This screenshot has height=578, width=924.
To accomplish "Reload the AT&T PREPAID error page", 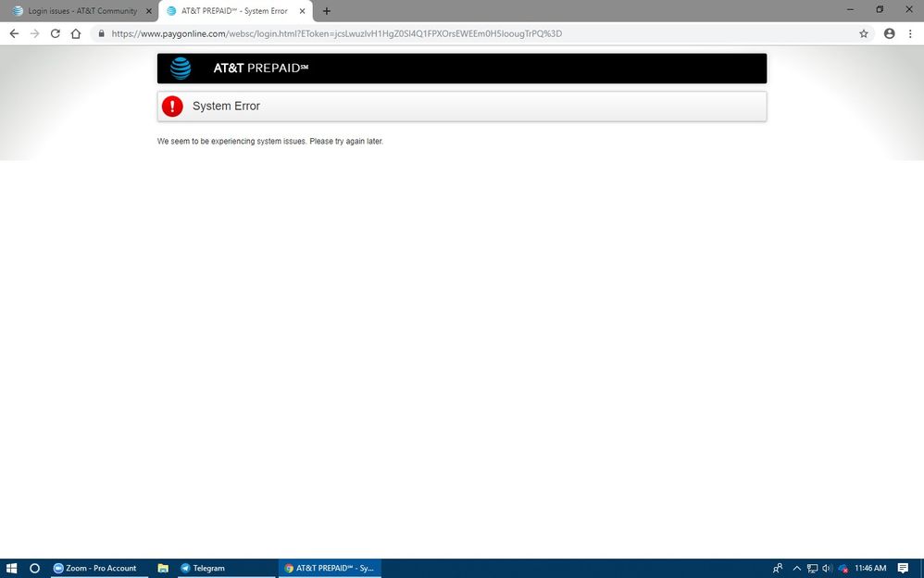I will pos(56,33).
